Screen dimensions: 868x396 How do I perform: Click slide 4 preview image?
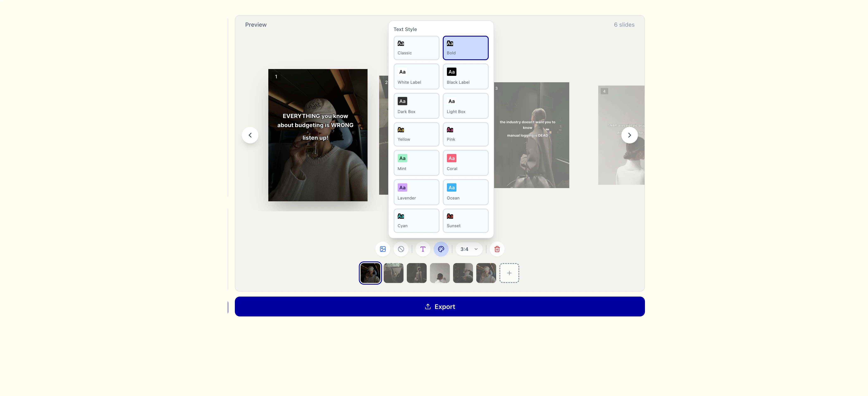point(621,135)
